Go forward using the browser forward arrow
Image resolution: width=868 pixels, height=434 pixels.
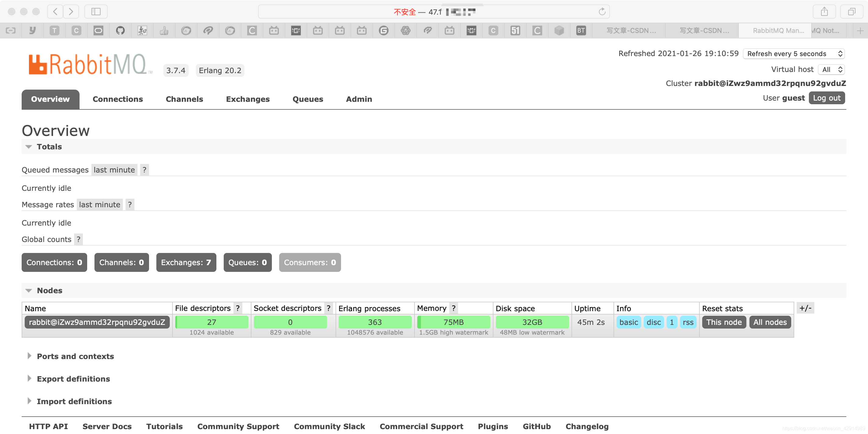coord(71,12)
